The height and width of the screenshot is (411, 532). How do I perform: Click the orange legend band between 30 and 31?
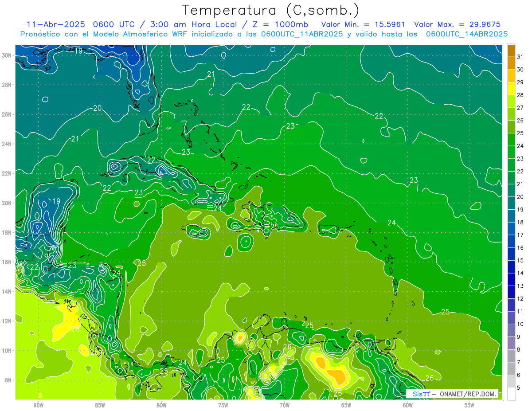coord(511,63)
